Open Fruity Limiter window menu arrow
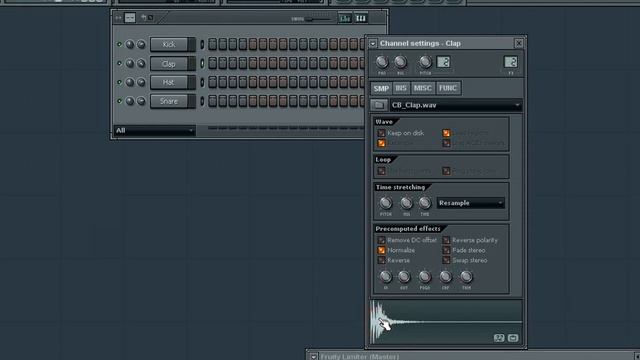 pyautogui.click(x=313, y=357)
